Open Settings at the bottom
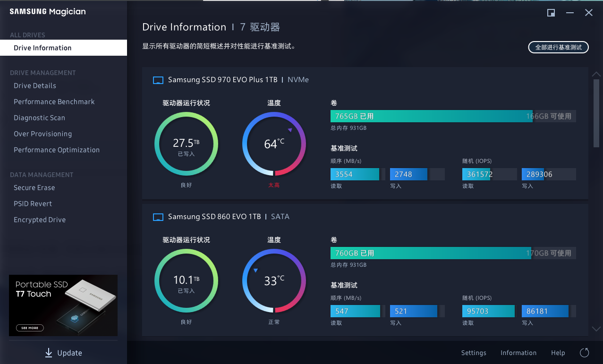The width and height of the screenshot is (603, 364). (474, 353)
